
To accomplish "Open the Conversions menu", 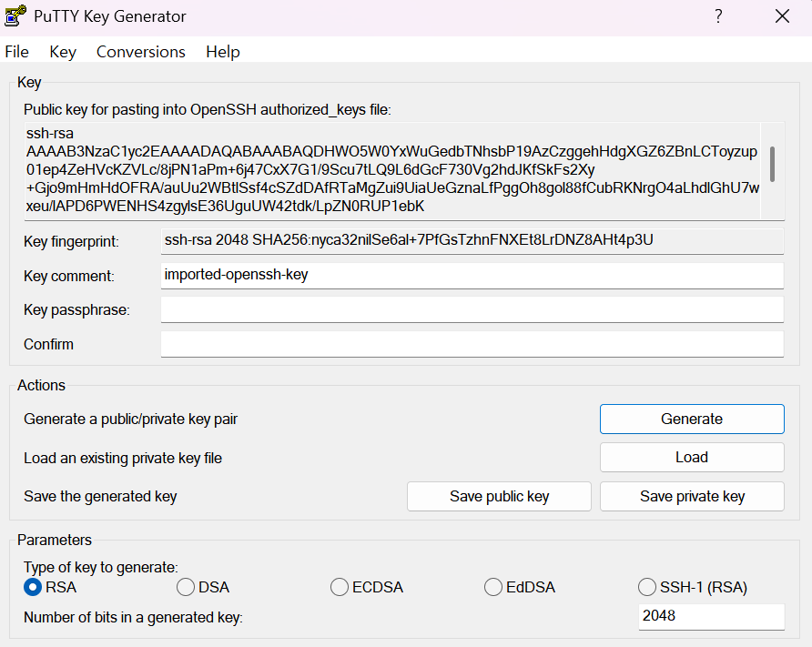I will coord(141,52).
